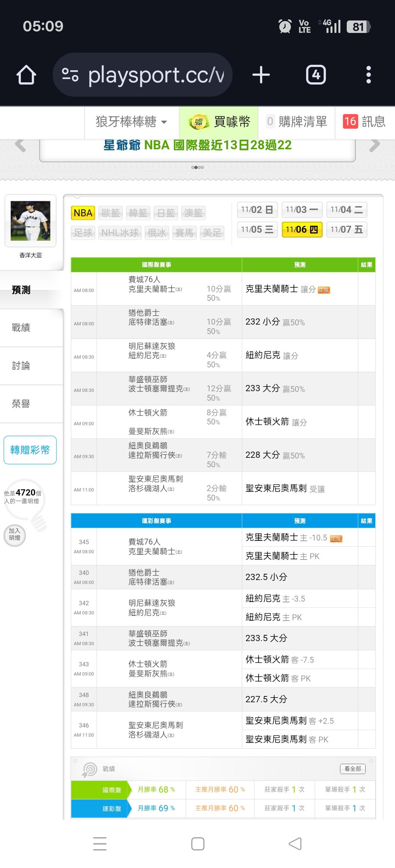The image size is (395, 868).
Task: Open a new tab with plus icon
Action: click(x=261, y=75)
